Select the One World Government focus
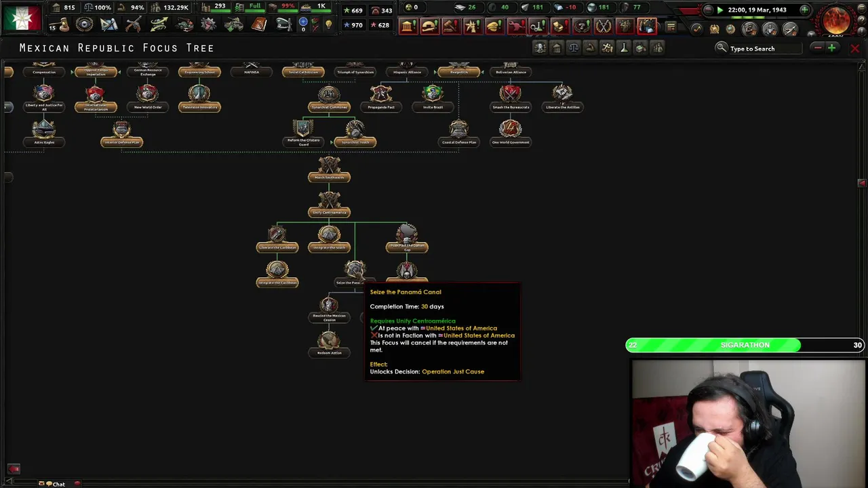The width and height of the screenshot is (868, 488). [x=511, y=134]
